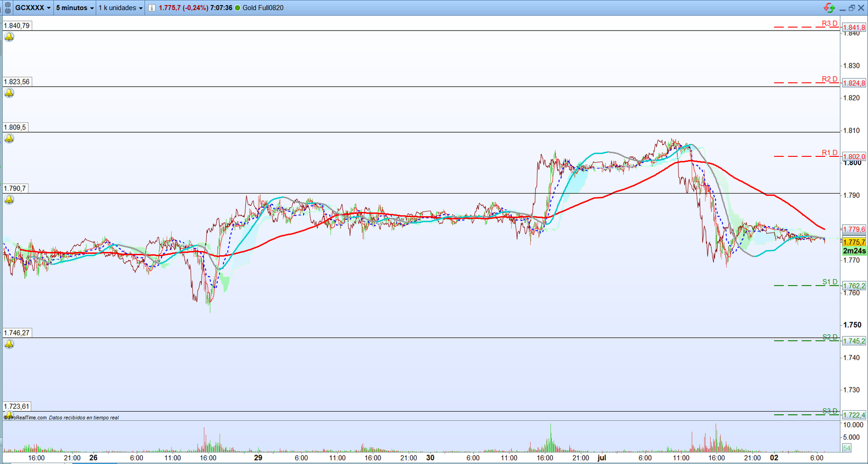Screen dimensions: 868x464
Task: Click the S1 D pivot label
Action: coord(830,282)
